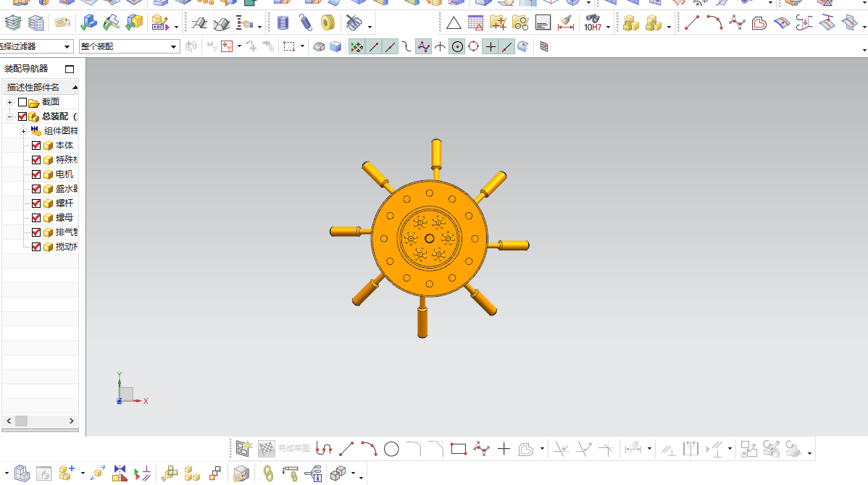Select the Rectangle tool in sketch toolbar
The width and height of the screenshot is (868, 485).
point(459,449)
